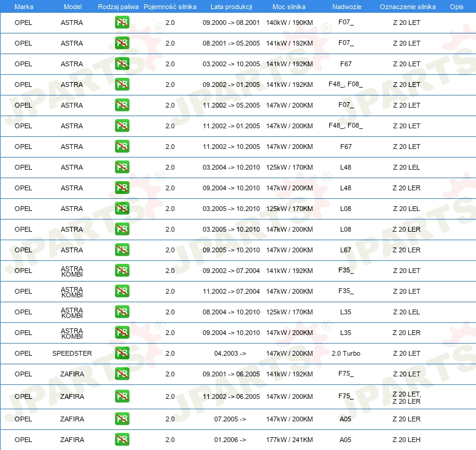Click the A05 cell in the 07.2005 row
The image size is (476, 450).
pyautogui.click(x=346, y=419)
